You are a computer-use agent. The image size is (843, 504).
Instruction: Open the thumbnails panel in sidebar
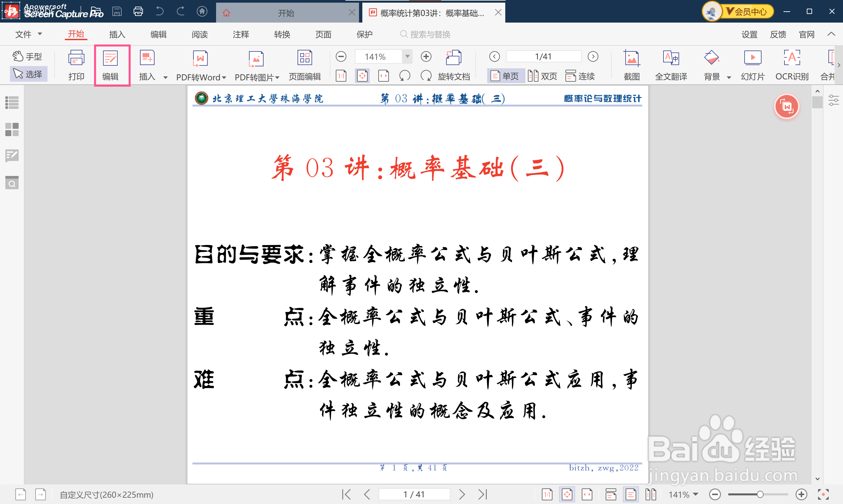(12, 129)
